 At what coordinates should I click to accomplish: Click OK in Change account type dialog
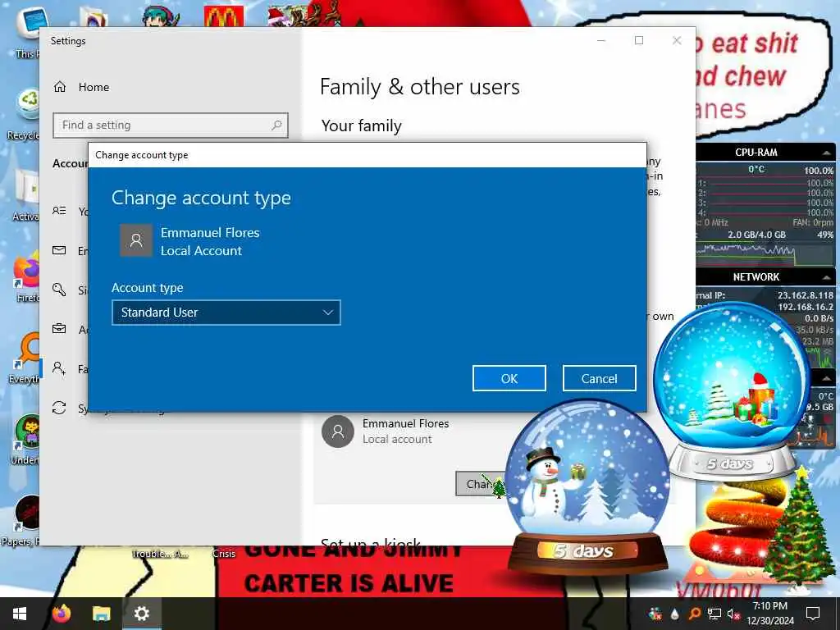(509, 378)
